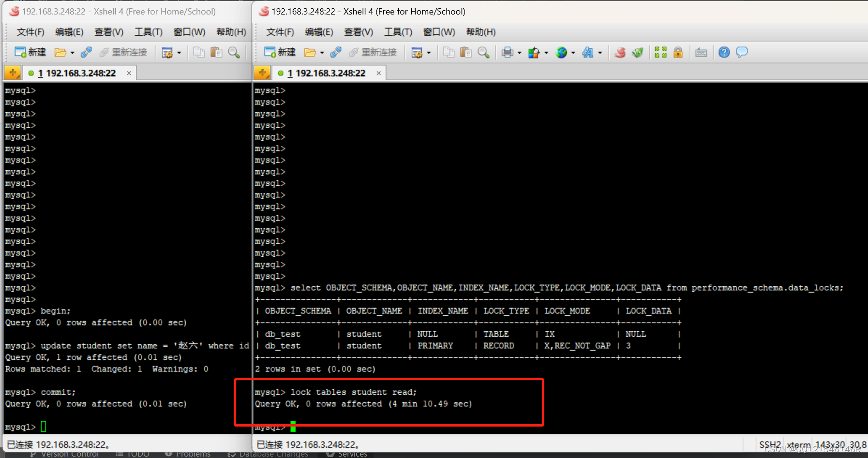Click 重新连接 reconnect in the right window
The width and height of the screenshot is (868, 458).
click(x=373, y=52)
